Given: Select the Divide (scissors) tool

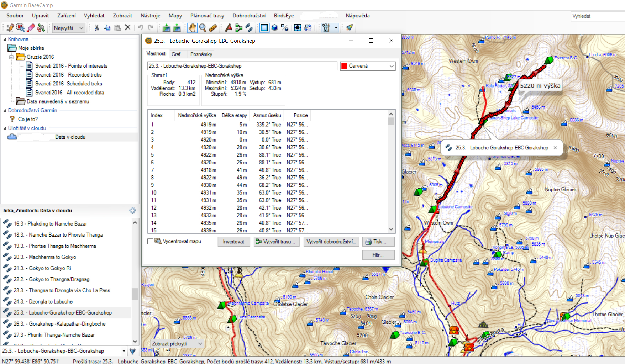Looking at the screenshot, I should (41, 27).
